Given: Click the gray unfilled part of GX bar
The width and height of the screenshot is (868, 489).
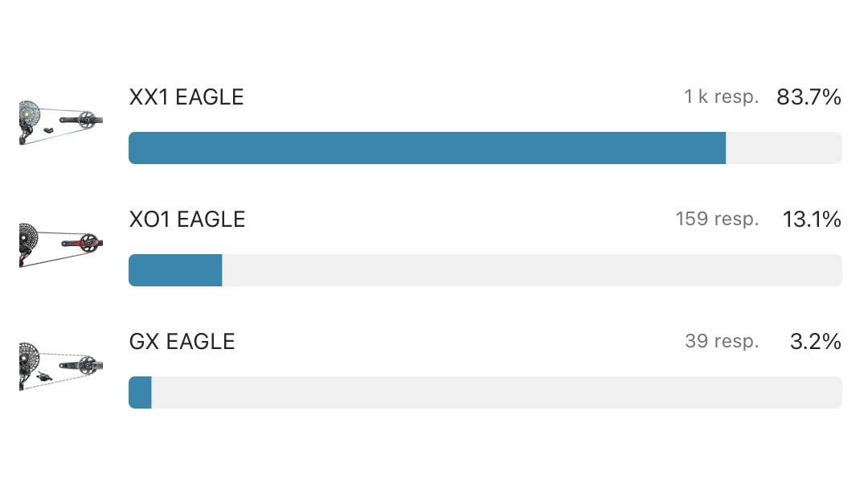Looking at the screenshot, I should (x=496, y=392).
